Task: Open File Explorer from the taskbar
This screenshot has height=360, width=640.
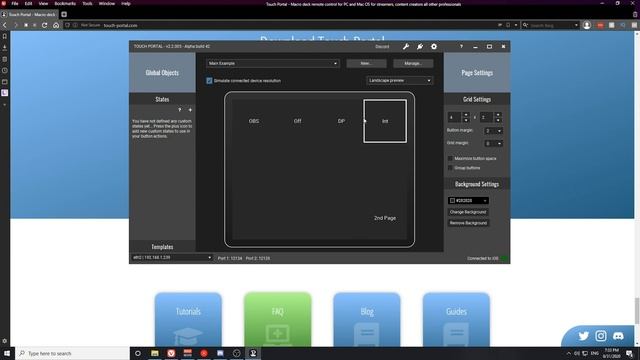Action: coord(155,353)
